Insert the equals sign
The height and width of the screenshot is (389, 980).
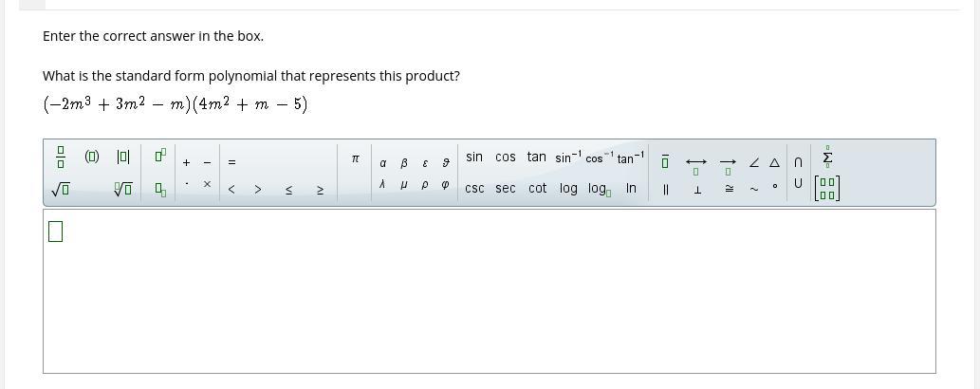tap(231, 162)
